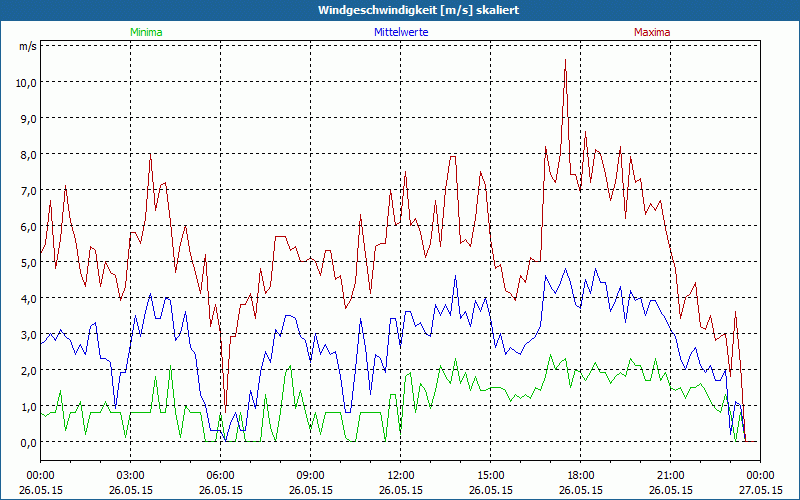
Task: Click the '5,0' y-axis value
Action: click(x=28, y=263)
